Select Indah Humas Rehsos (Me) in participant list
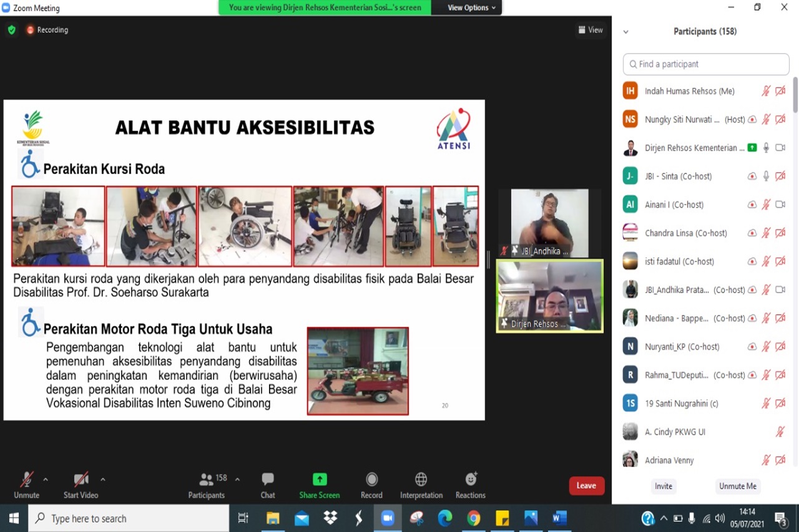Screen dimensions: 799x532 (705, 91)
